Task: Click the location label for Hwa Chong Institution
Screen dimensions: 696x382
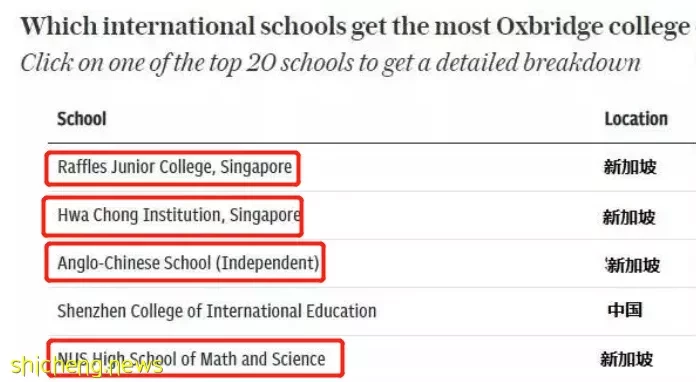Action: (629, 217)
